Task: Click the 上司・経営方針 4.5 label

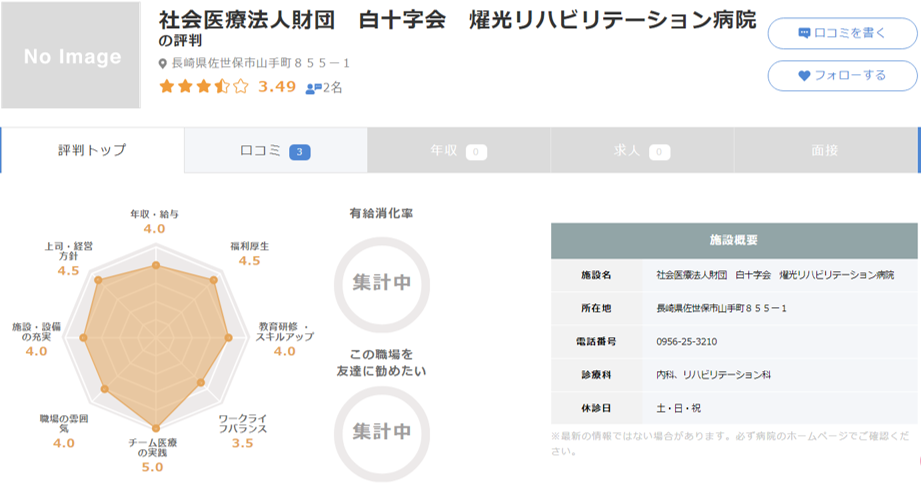Action: 68,259
